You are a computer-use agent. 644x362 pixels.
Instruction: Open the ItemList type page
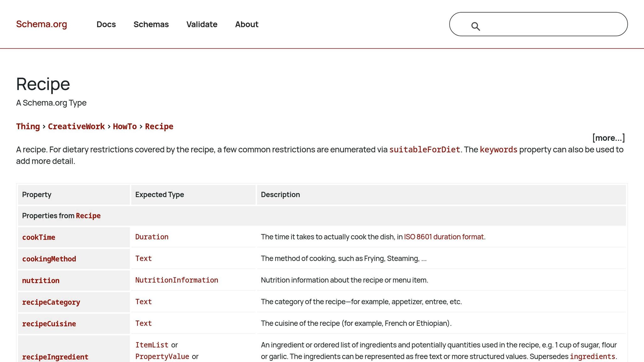[152, 345]
